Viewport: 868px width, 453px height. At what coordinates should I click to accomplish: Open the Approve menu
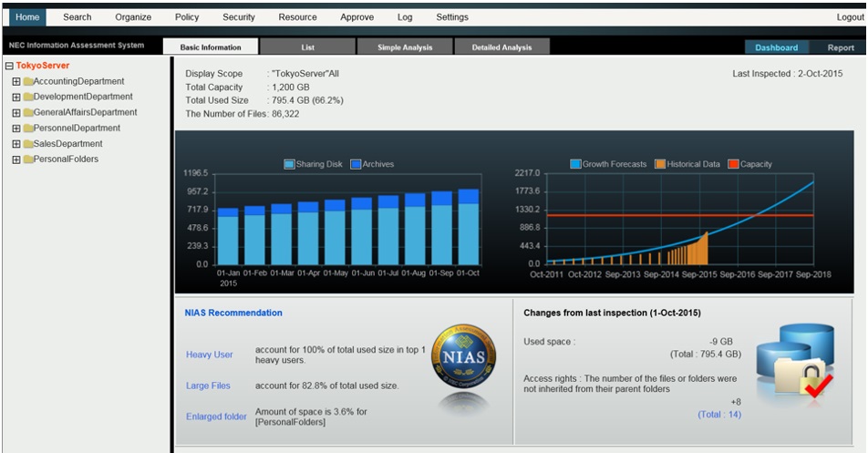click(x=356, y=17)
